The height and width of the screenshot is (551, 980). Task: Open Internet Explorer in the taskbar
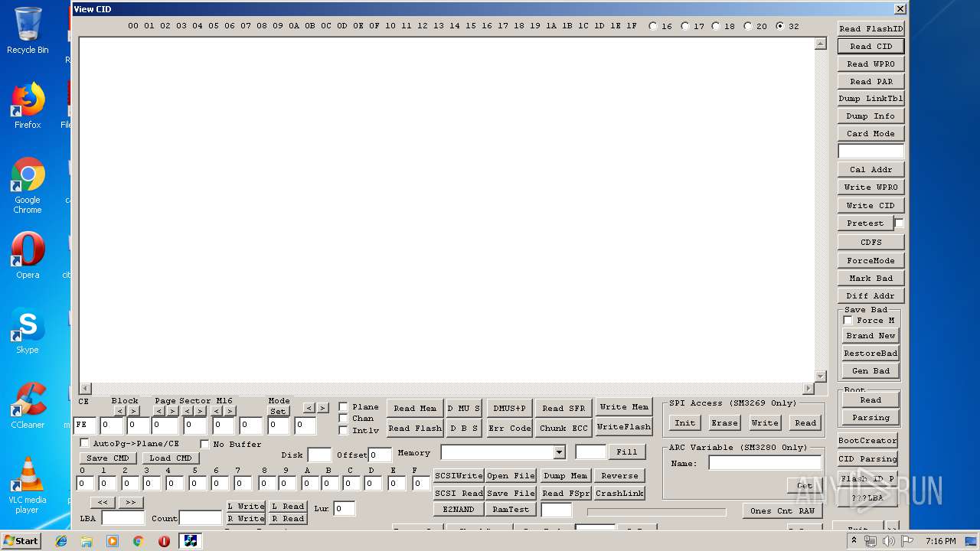(61, 541)
